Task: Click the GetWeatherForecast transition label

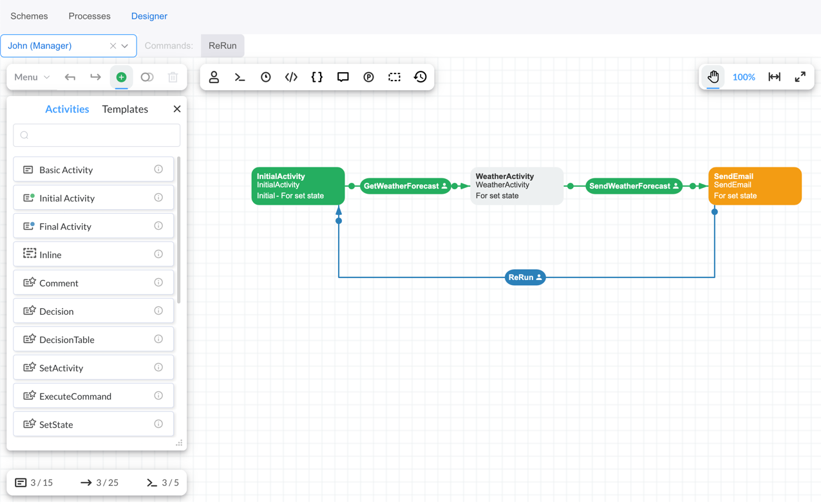Action: pos(406,186)
